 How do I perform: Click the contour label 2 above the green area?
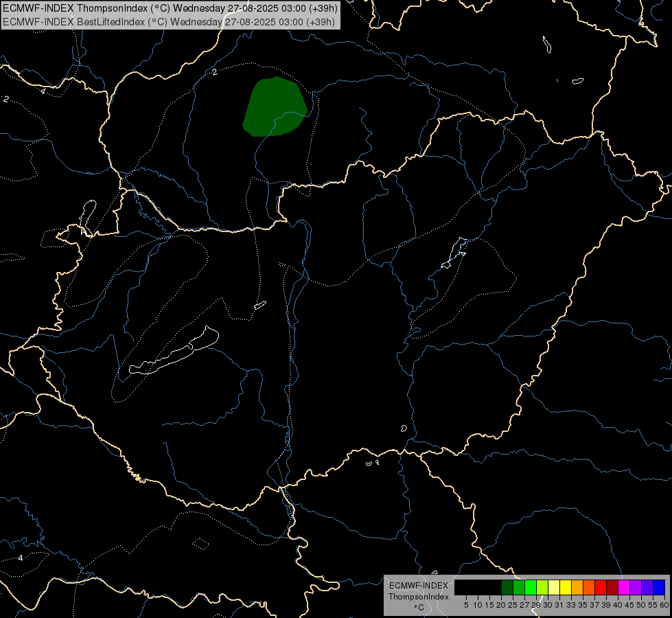(x=215, y=72)
